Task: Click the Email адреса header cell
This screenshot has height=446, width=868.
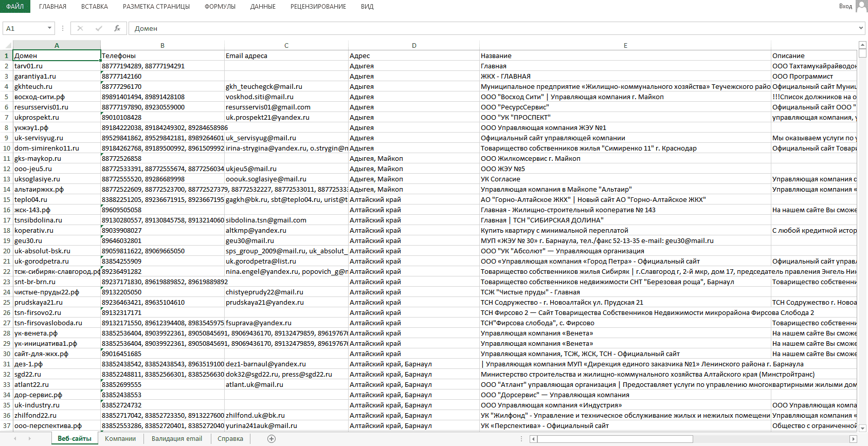Action: pyautogui.click(x=286, y=55)
